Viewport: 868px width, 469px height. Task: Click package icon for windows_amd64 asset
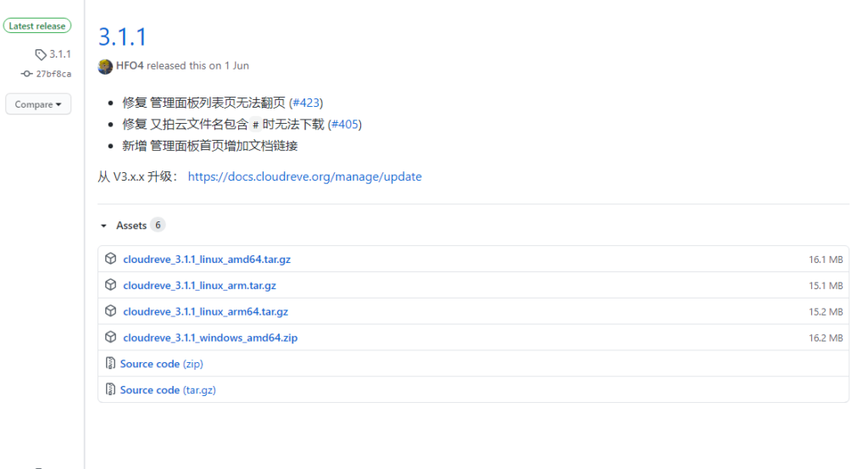click(111, 337)
